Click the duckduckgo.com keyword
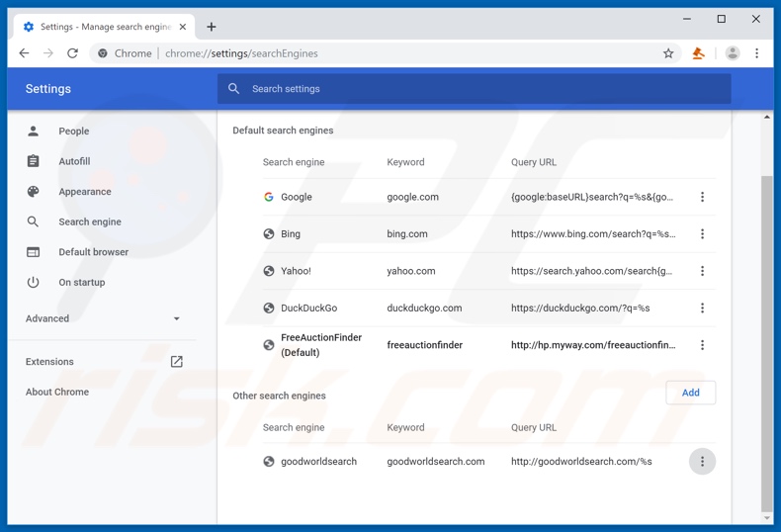Image resolution: width=781 pixels, height=532 pixels. (x=424, y=308)
